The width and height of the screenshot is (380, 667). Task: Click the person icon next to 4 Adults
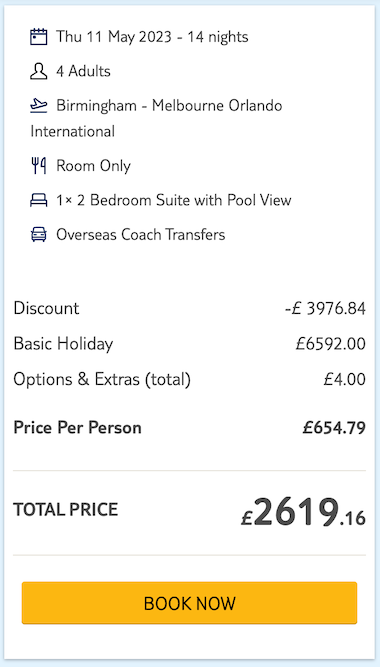38,71
